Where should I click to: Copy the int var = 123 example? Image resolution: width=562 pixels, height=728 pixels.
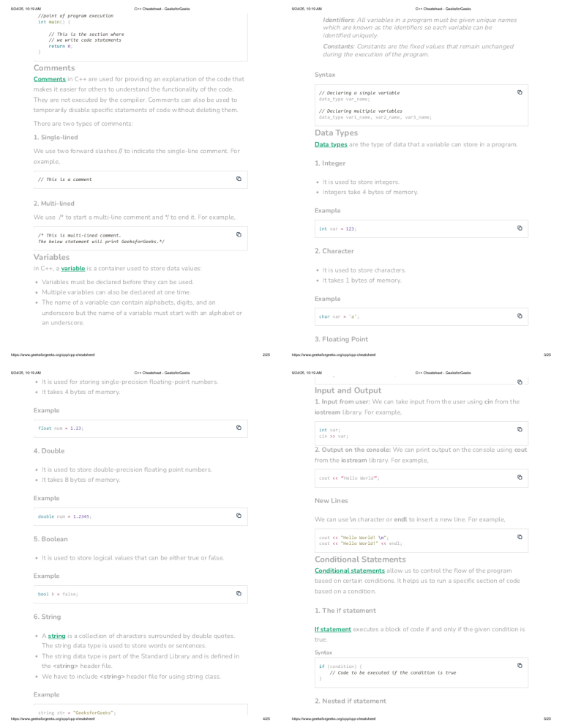[520, 228]
